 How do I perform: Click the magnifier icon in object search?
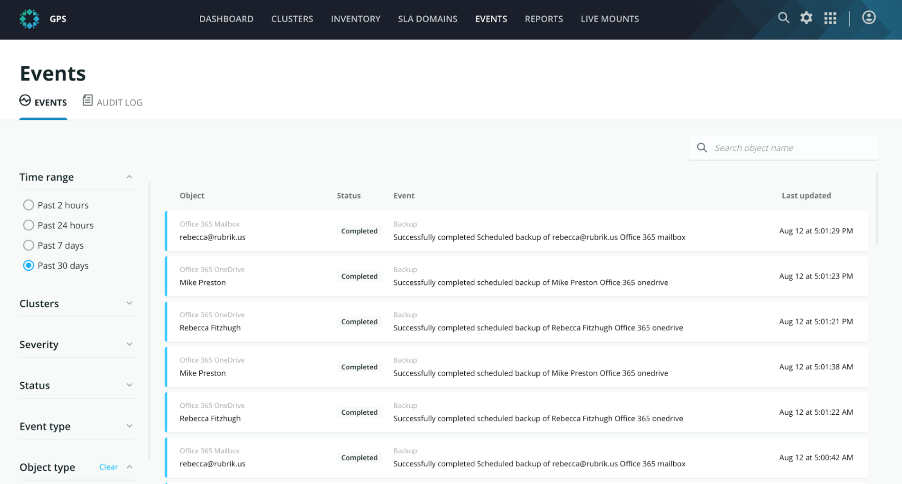pyautogui.click(x=702, y=148)
